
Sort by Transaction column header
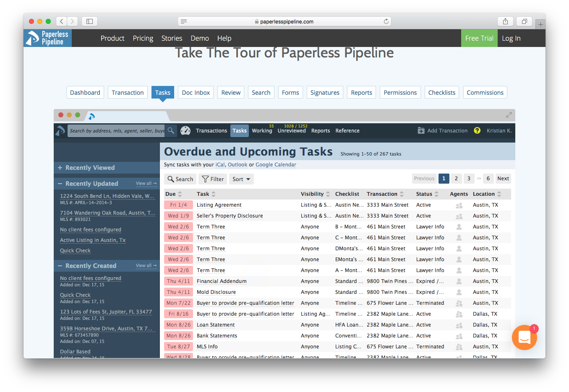click(x=385, y=194)
